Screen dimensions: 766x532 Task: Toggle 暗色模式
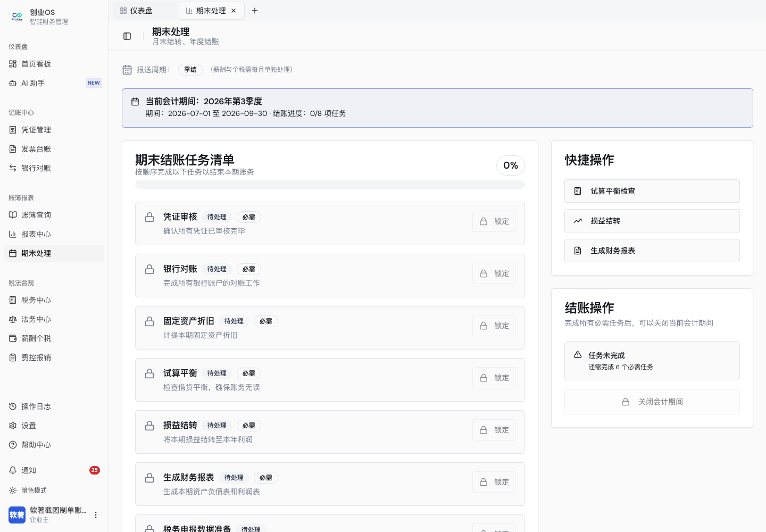pyautogui.click(x=54, y=491)
